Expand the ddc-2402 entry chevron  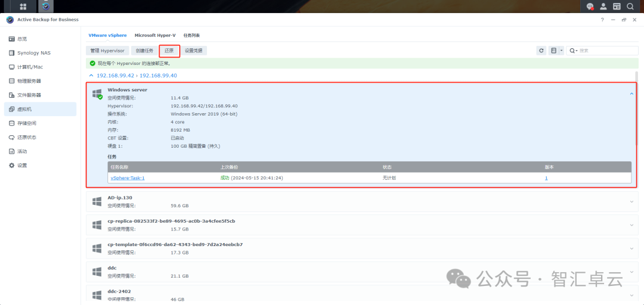click(x=631, y=295)
